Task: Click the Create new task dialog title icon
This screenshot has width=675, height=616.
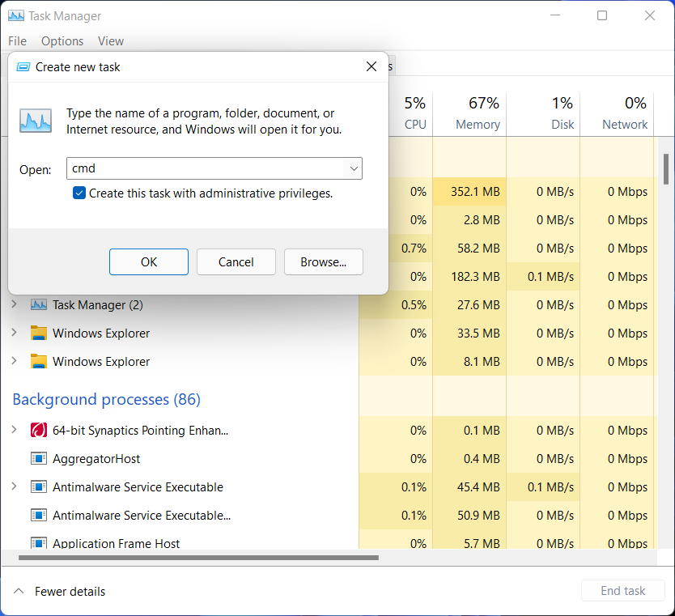Action: pyautogui.click(x=23, y=67)
